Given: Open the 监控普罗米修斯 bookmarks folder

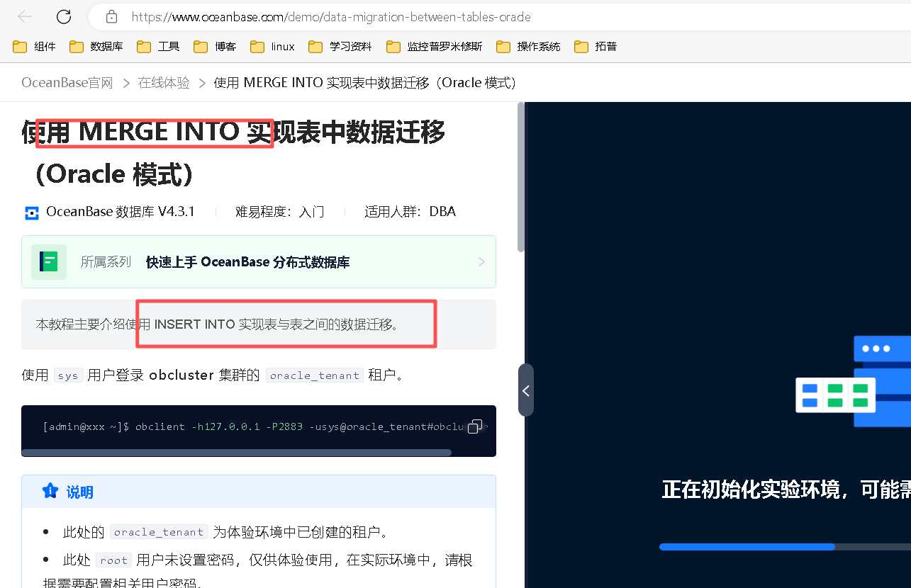Looking at the screenshot, I should (x=435, y=47).
